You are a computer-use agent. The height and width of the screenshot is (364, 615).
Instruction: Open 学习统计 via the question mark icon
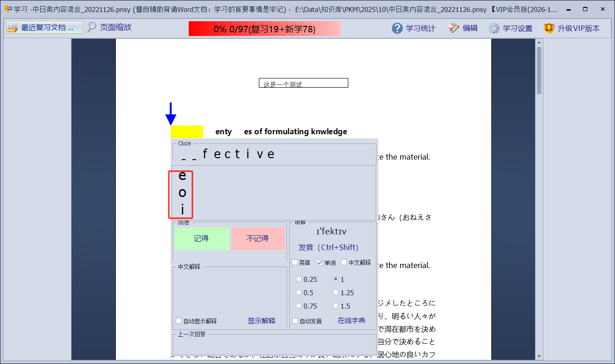(397, 28)
